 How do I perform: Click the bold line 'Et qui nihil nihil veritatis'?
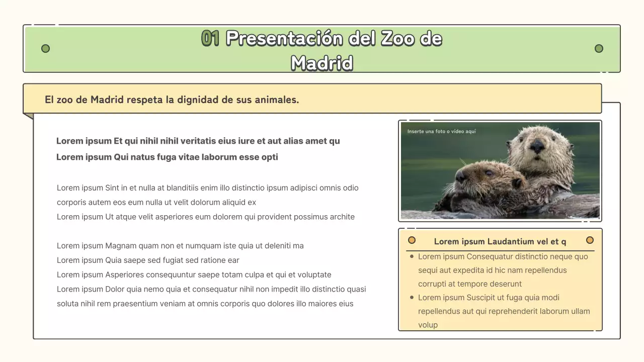point(199,141)
